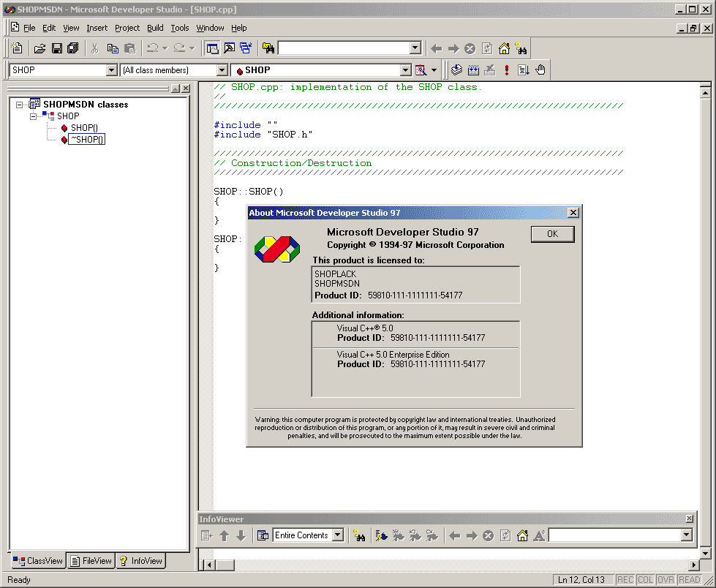Switch to the FileView tab
The width and height of the screenshot is (716, 588).
(91, 561)
